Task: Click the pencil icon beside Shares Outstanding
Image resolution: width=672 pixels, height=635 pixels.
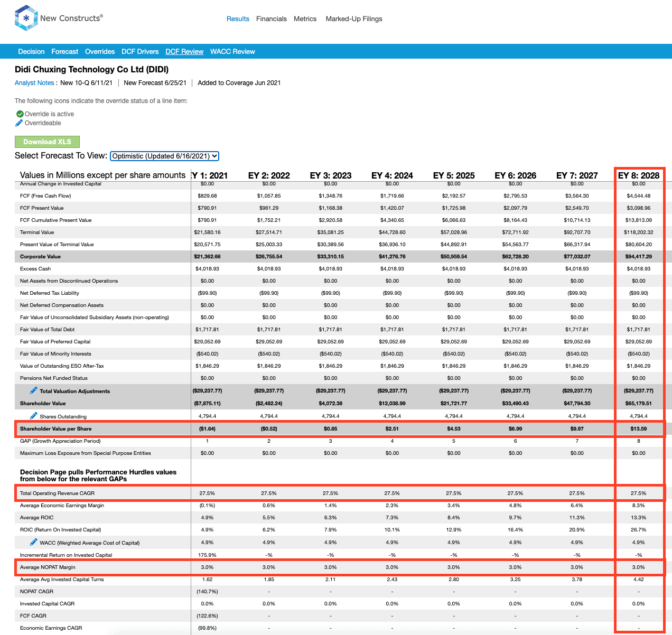Action: pyautogui.click(x=34, y=416)
